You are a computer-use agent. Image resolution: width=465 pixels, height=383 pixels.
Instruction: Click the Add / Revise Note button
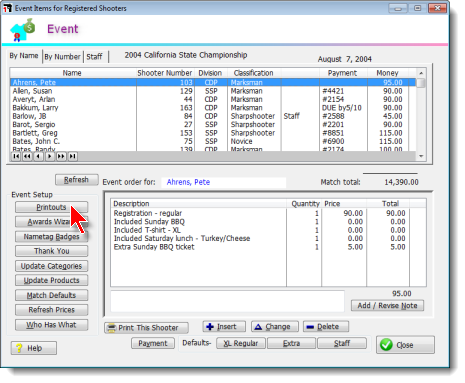click(x=387, y=305)
